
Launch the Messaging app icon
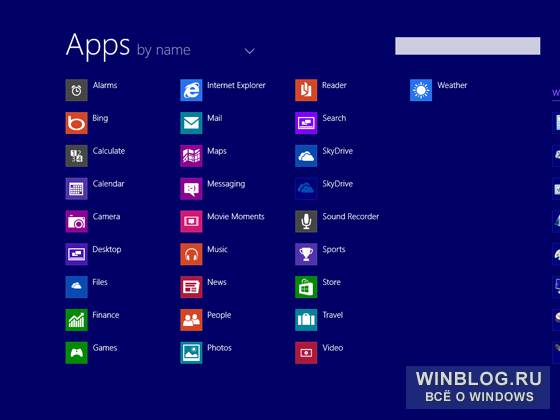click(x=191, y=189)
